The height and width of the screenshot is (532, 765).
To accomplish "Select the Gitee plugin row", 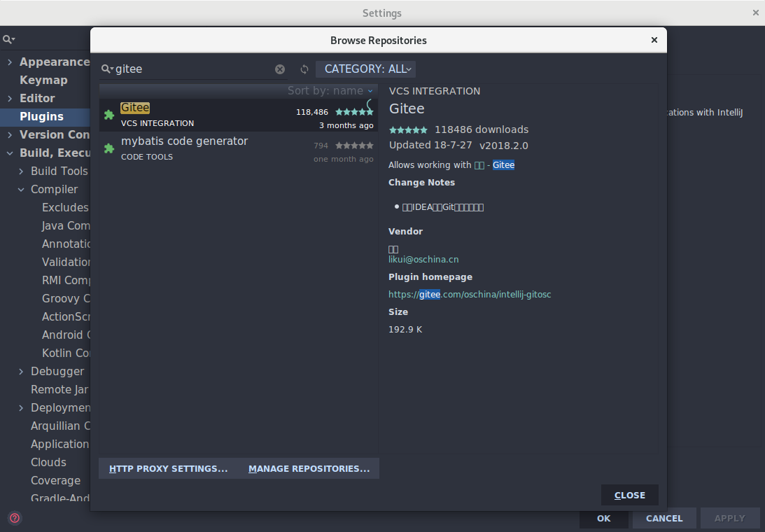I will pyautogui.click(x=239, y=115).
